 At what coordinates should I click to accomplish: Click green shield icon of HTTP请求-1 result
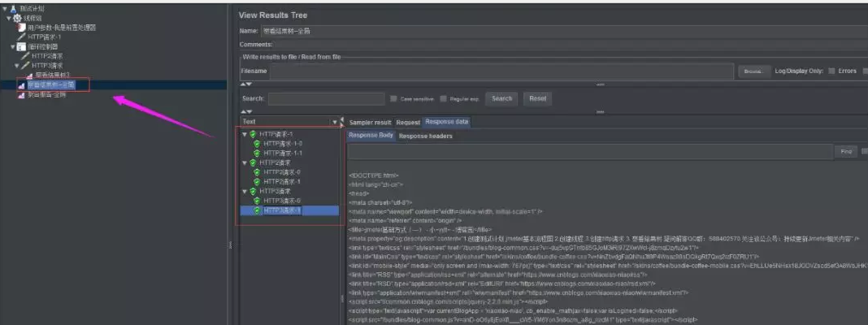click(253, 135)
